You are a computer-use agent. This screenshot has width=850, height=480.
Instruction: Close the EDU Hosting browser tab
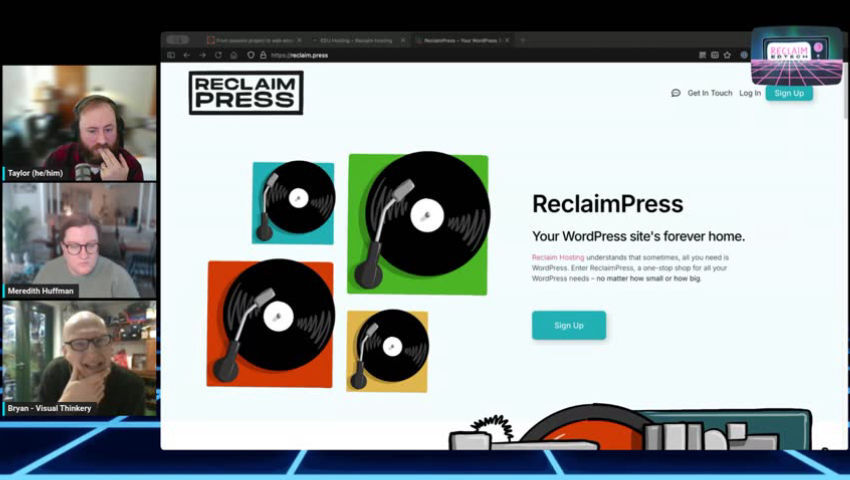pyautogui.click(x=403, y=40)
